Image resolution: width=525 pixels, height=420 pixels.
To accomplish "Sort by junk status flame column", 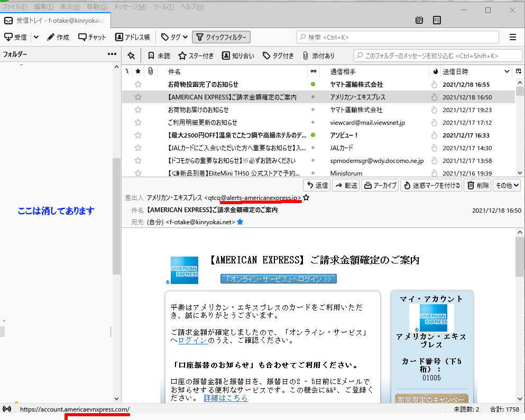I will pyautogui.click(x=435, y=71).
